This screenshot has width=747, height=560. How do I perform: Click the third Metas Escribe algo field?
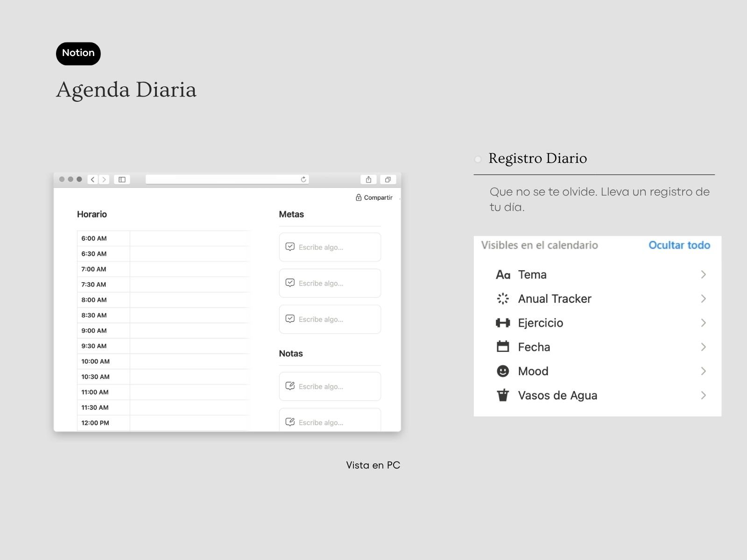pyautogui.click(x=330, y=319)
